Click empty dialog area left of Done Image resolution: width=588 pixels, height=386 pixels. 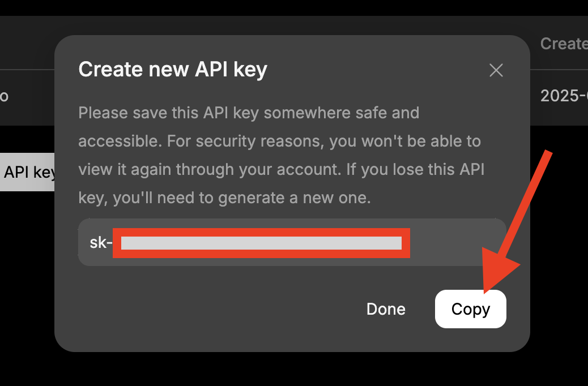click(215, 309)
